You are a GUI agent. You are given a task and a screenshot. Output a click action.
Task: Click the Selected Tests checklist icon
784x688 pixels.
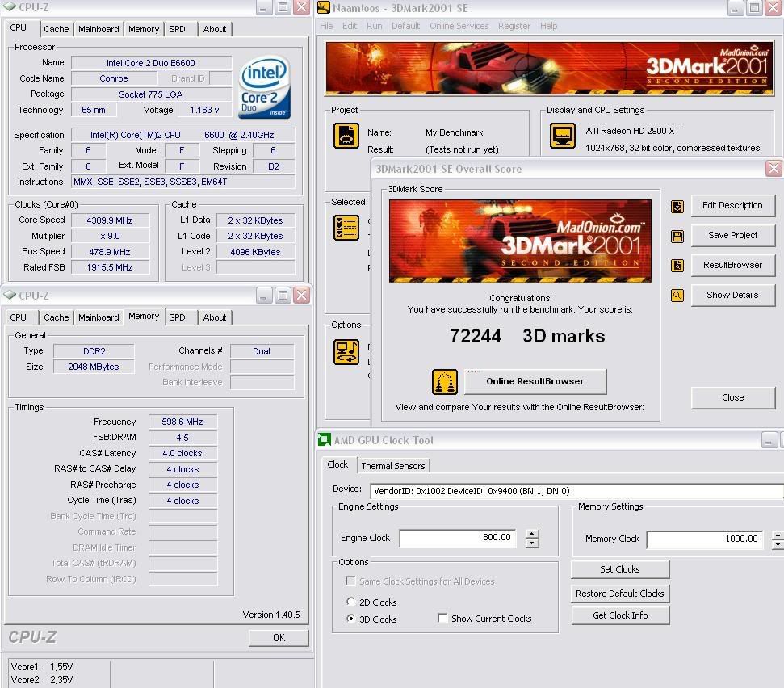346,228
